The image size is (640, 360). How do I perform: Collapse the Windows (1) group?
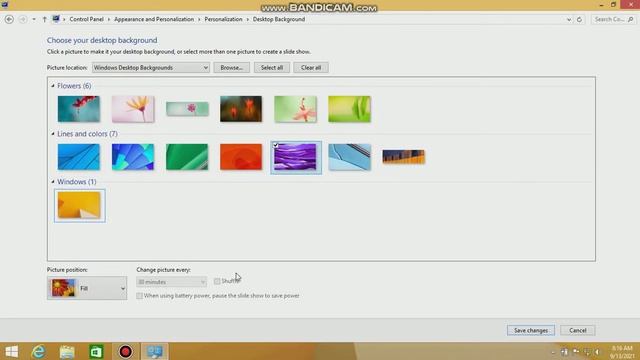(x=53, y=182)
